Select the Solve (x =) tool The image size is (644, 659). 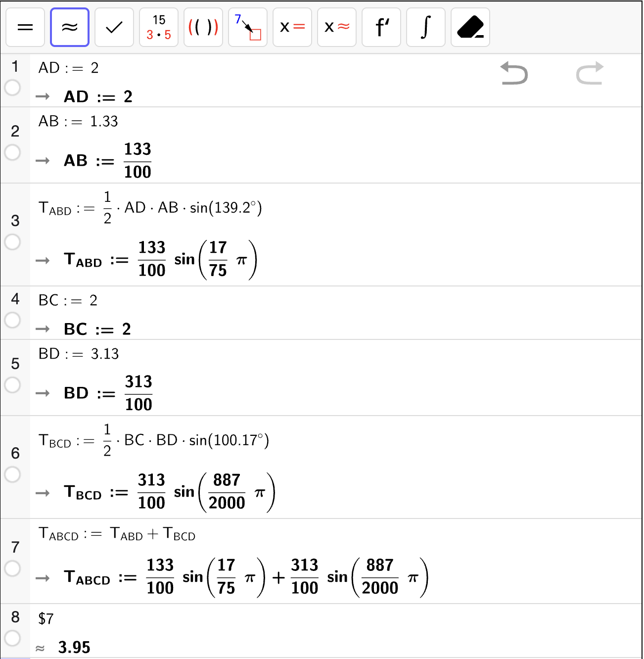pyautogui.click(x=292, y=28)
